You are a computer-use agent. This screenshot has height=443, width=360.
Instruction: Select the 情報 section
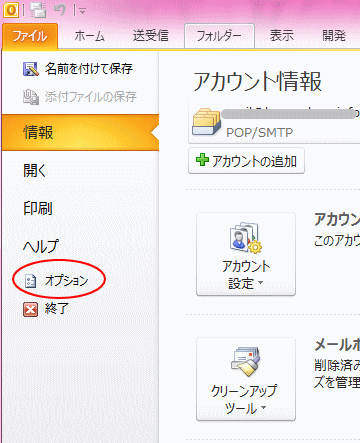click(80, 132)
